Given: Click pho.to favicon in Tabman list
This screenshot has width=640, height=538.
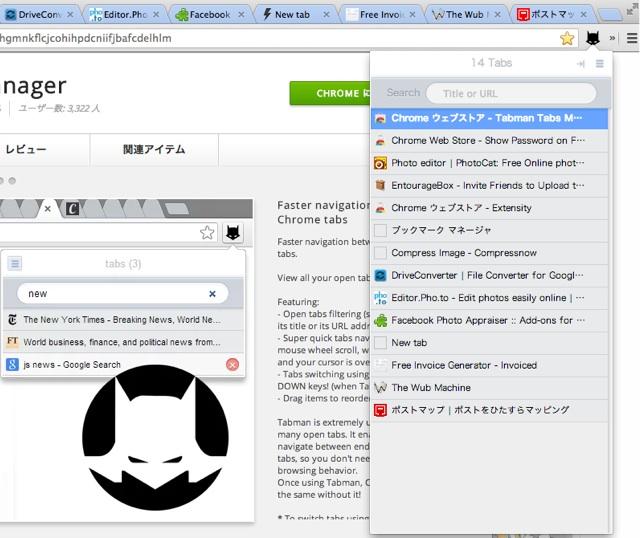Looking at the screenshot, I should 380,298.
